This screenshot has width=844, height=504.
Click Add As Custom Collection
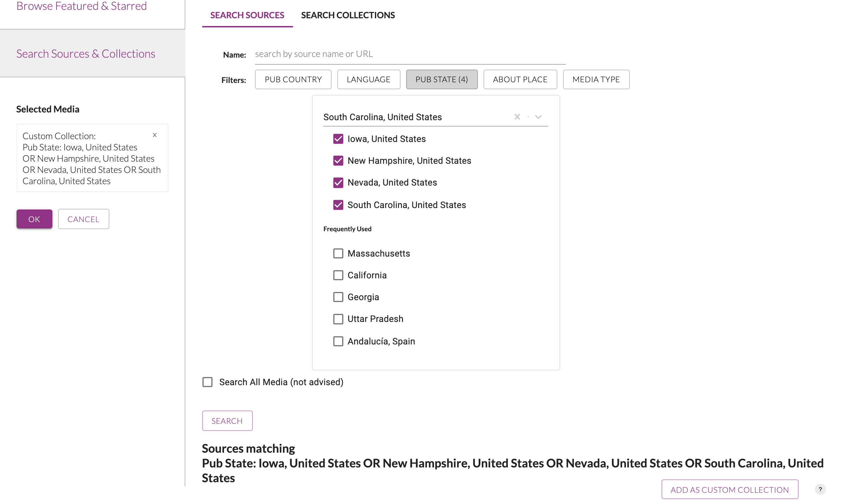click(x=729, y=490)
